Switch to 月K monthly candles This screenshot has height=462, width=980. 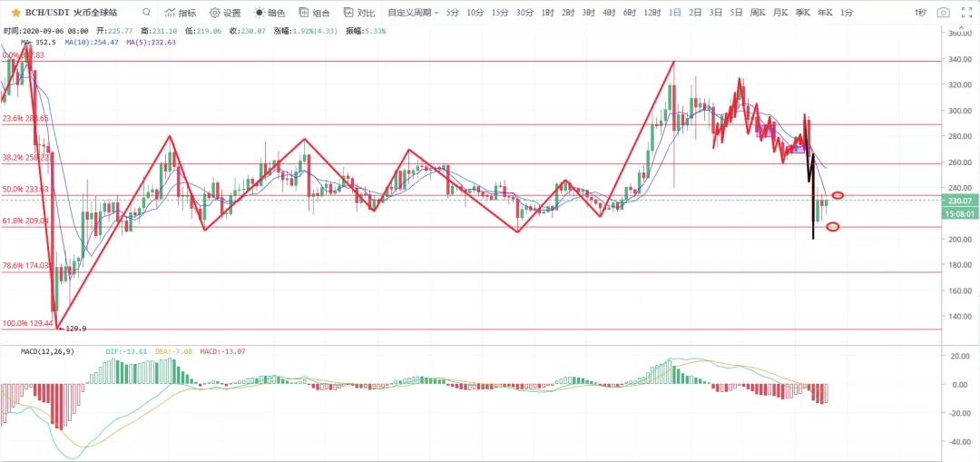coord(780,13)
